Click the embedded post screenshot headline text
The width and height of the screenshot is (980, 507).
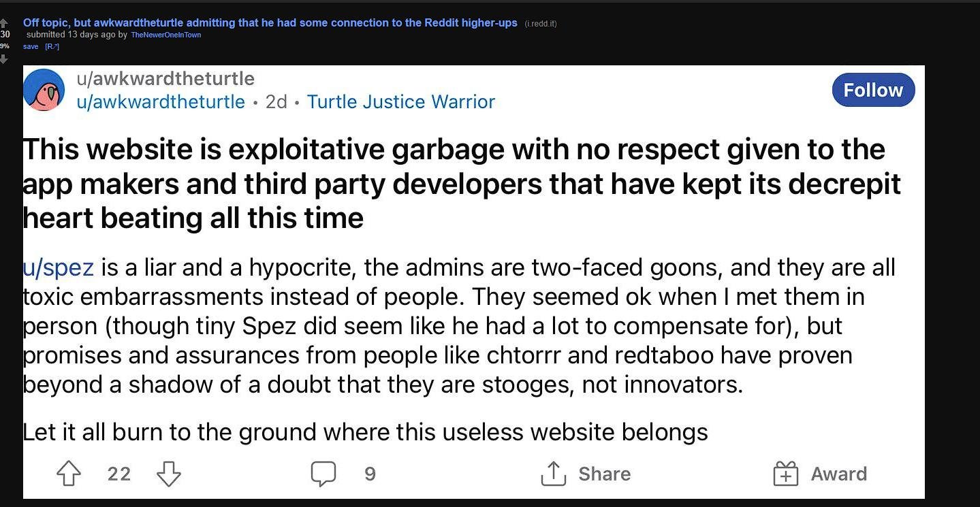pyautogui.click(x=462, y=184)
